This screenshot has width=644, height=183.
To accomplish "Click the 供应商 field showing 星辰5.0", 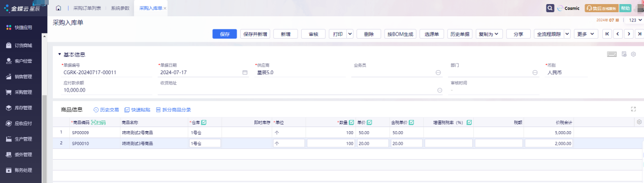I will tap(300, 73).
